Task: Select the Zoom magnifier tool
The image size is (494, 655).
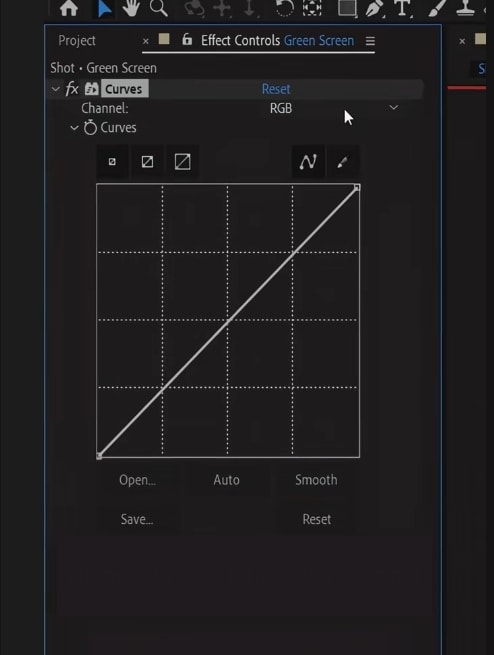Action: 159,8
